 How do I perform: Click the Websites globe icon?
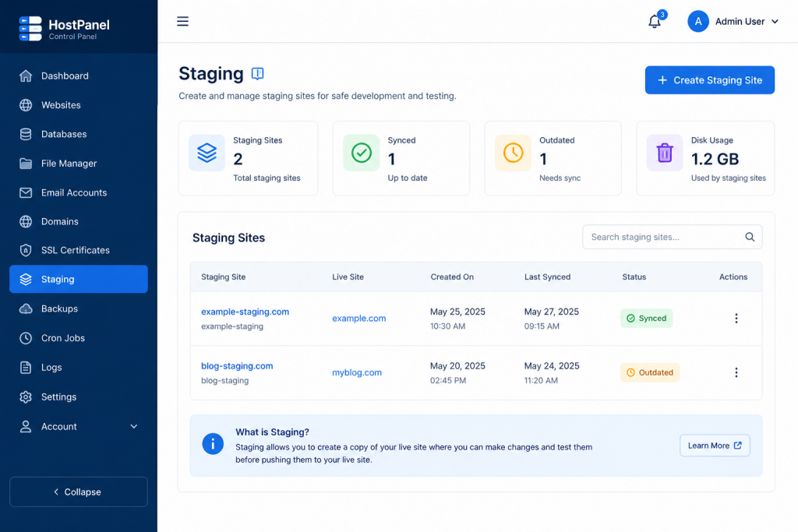click(x=26, y=105)
